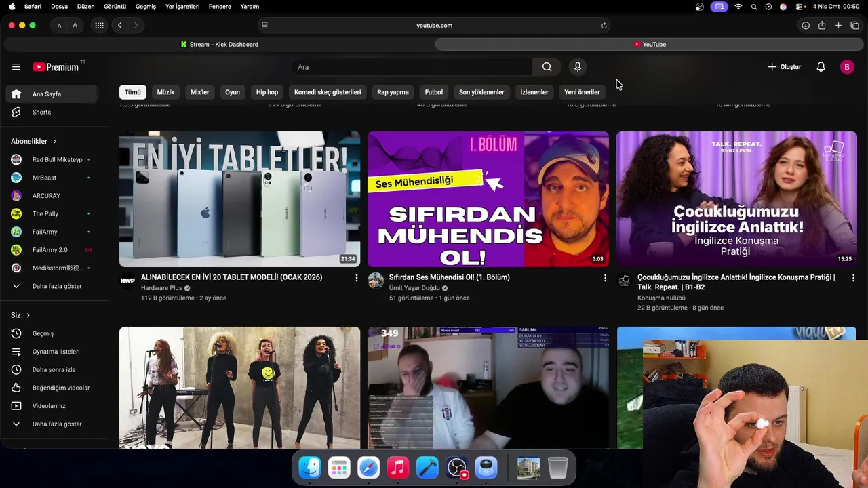Open the notifications bell

click(821, 67)
